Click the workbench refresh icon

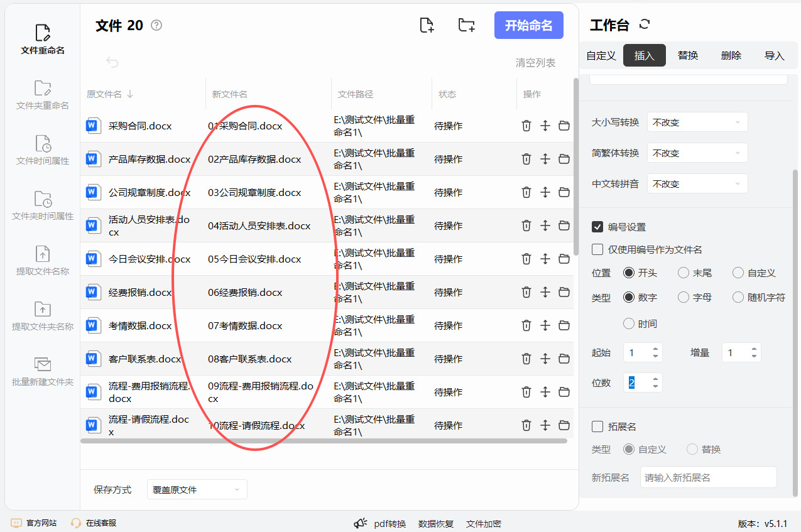[x=644, y=24]
